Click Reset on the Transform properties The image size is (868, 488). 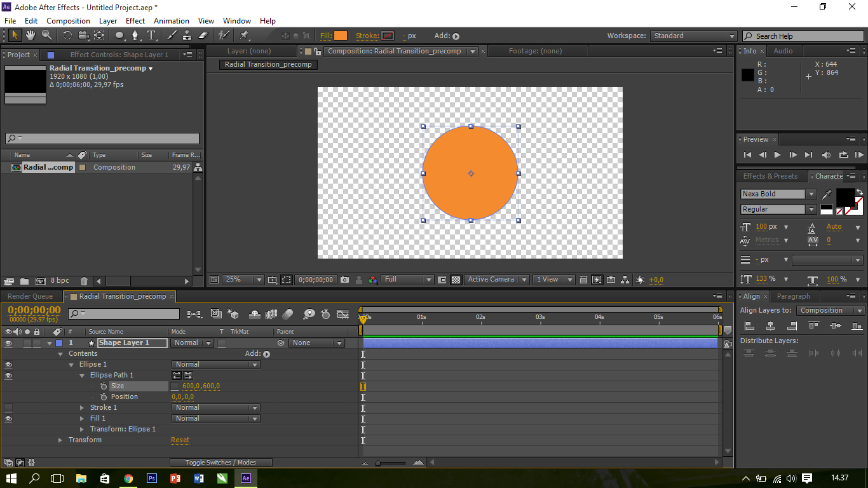coord(180,439)
